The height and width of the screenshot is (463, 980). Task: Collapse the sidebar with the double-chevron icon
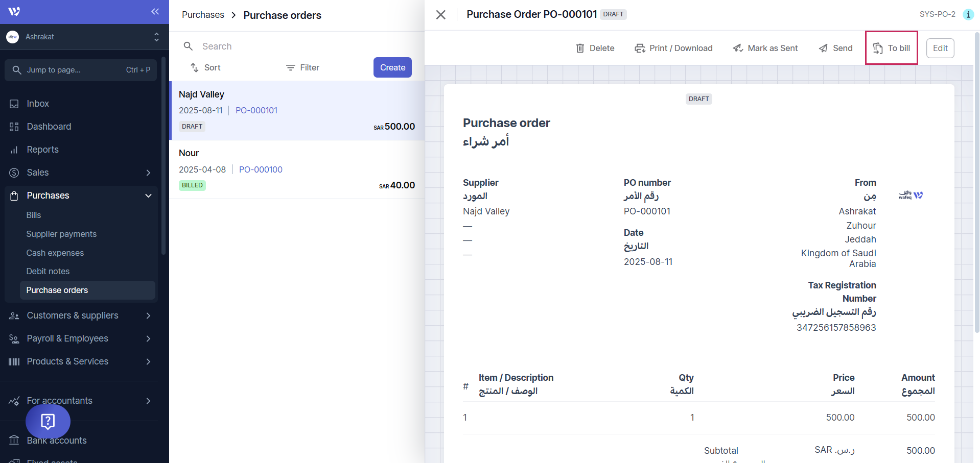(155, 11)
